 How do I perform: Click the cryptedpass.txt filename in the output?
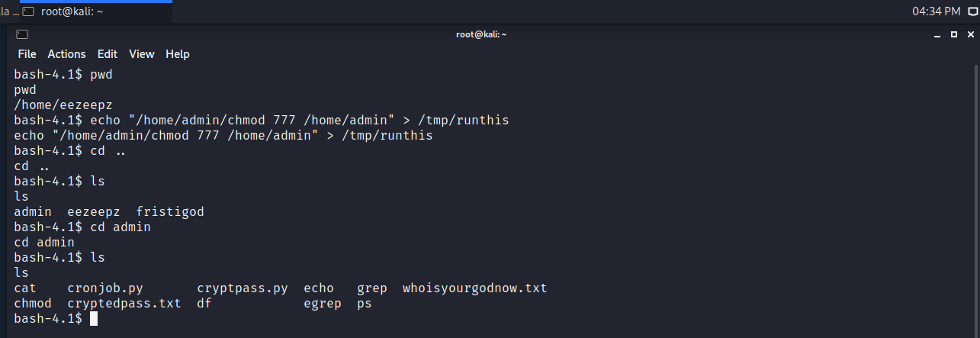(x=124, y=303)
